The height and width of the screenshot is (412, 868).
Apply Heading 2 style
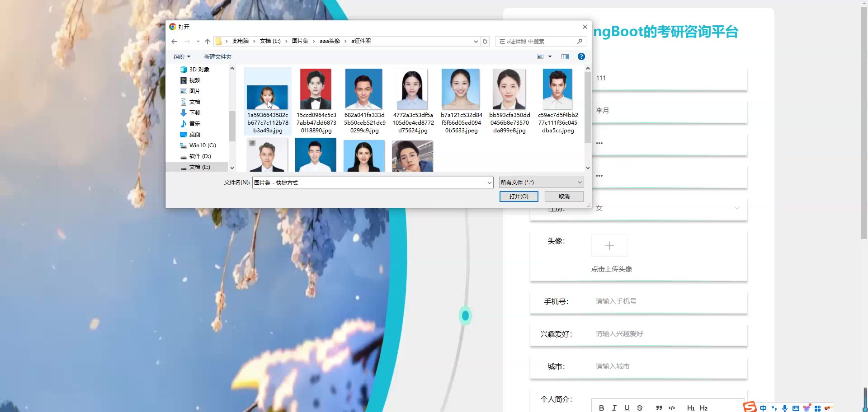click(x=704, y=408)
